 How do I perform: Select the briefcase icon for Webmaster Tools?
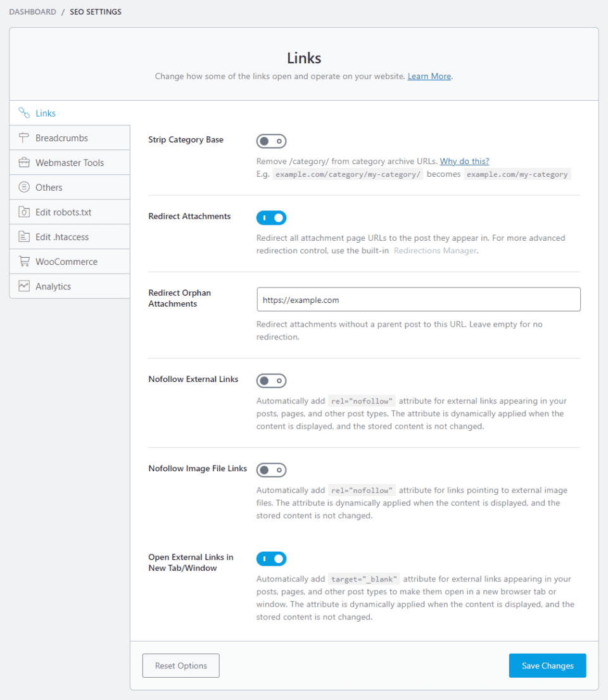pos(23,162)
